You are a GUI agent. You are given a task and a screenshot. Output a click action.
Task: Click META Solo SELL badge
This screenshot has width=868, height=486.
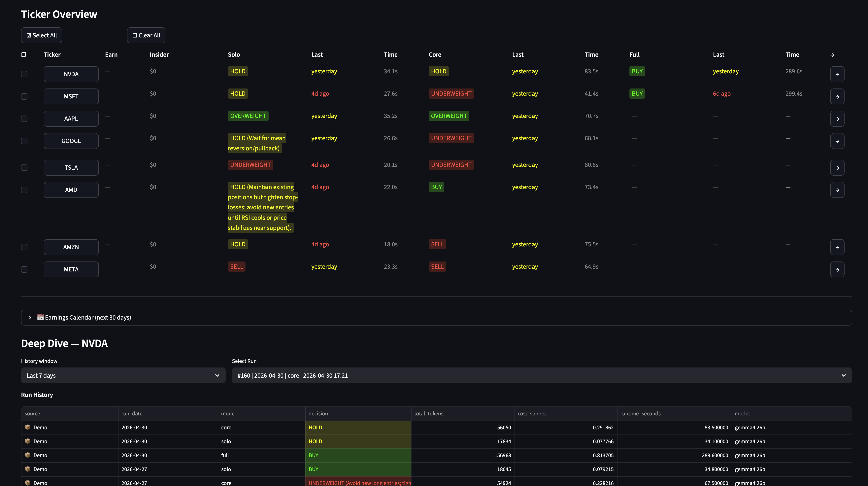(x=237, y=267)
